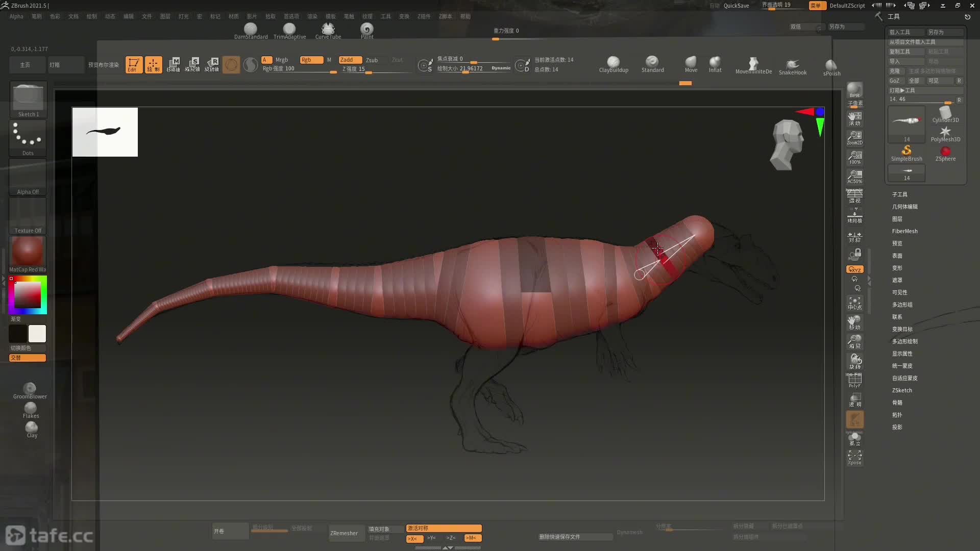Choose the Paint brush icon
The image size is (980, 551).
click(367, 31)
